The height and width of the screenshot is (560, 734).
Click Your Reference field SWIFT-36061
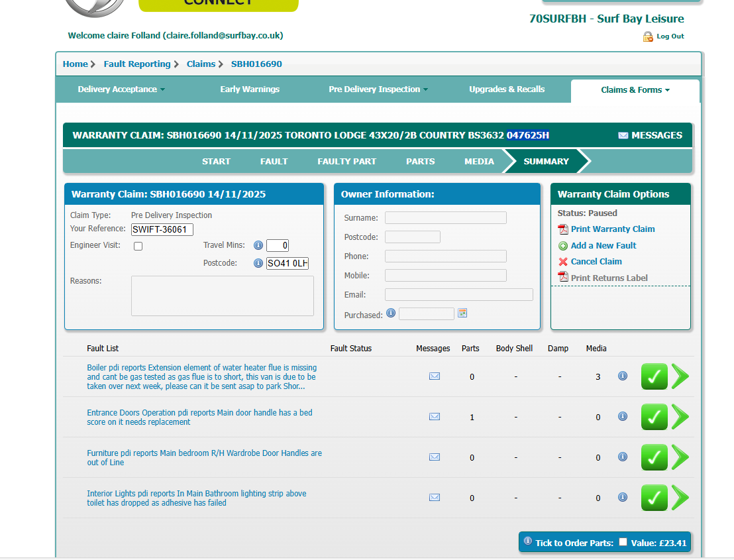tap(162, 229)
